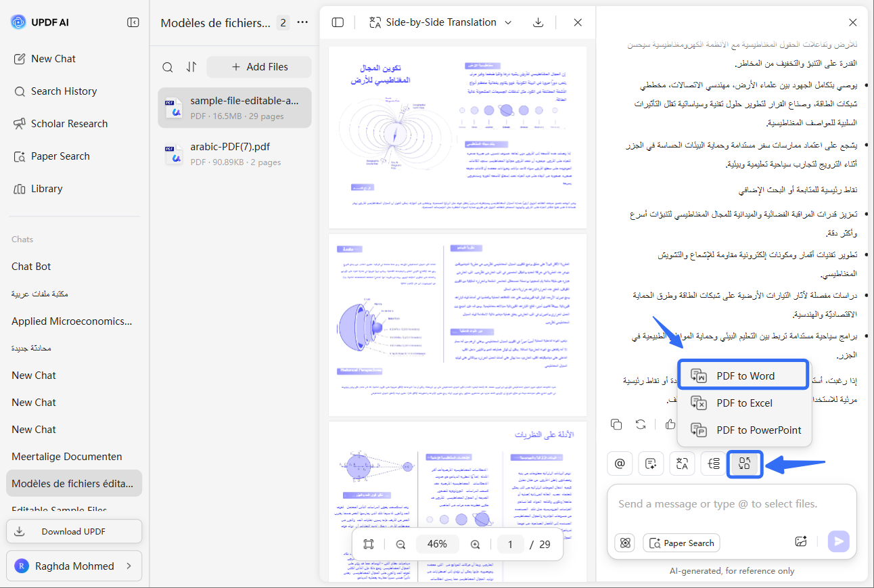Zoom out the document preview
This screenshot has width=874, height=588.
pos(400,544)
